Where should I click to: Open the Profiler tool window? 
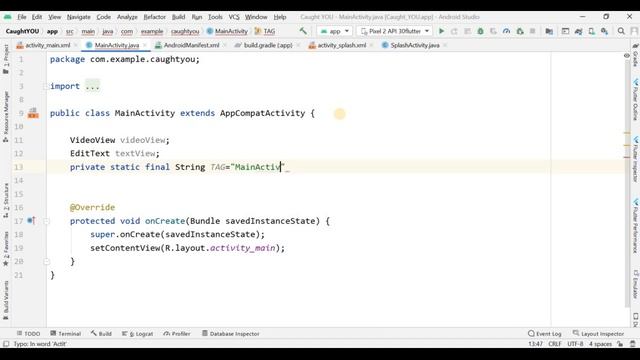177,333
